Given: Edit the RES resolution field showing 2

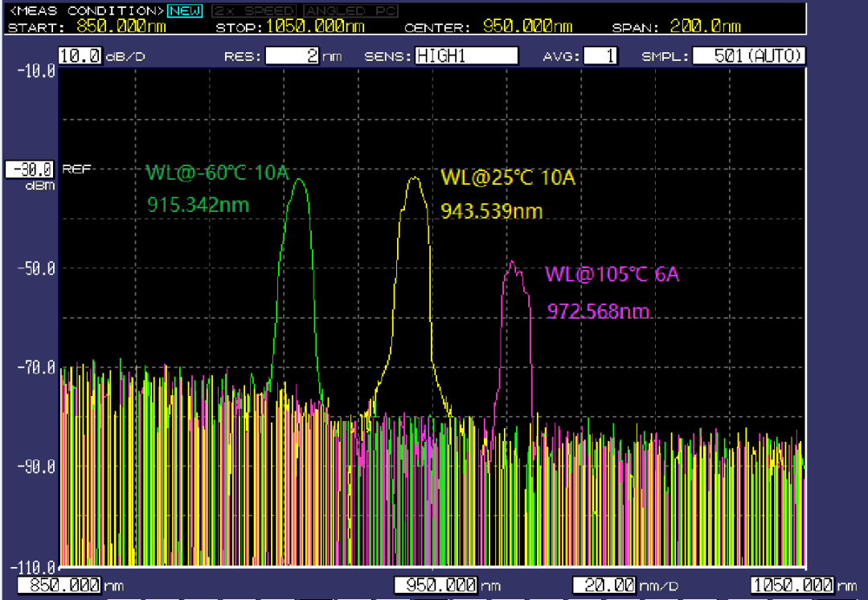Looking at the screenshot, I should point(293,56).
